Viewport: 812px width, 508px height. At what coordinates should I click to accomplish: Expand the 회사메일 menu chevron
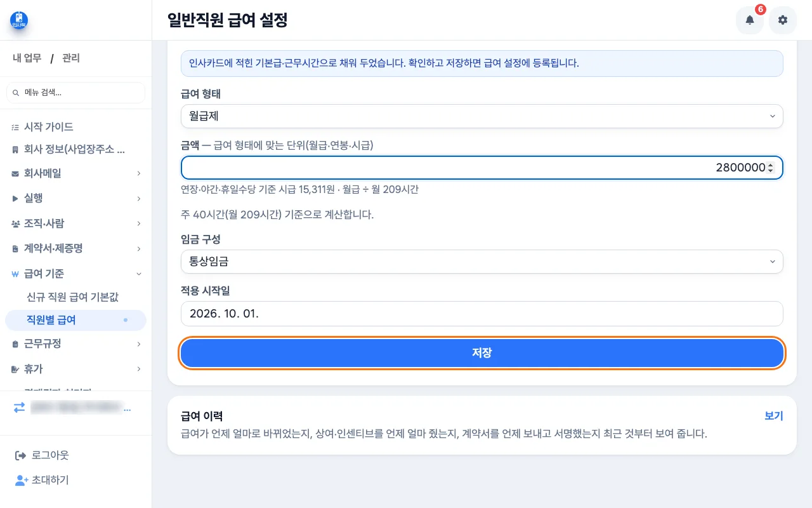(x=138, y=173)
